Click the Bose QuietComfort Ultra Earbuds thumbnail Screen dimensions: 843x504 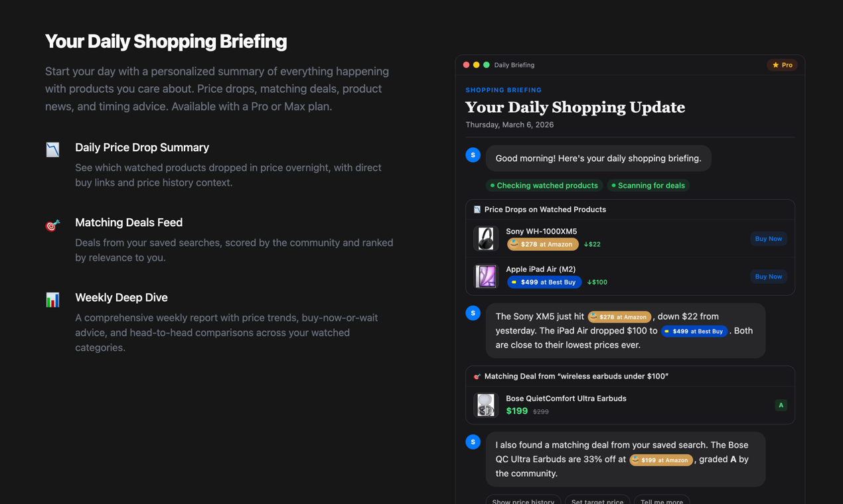tap(485, 405)
